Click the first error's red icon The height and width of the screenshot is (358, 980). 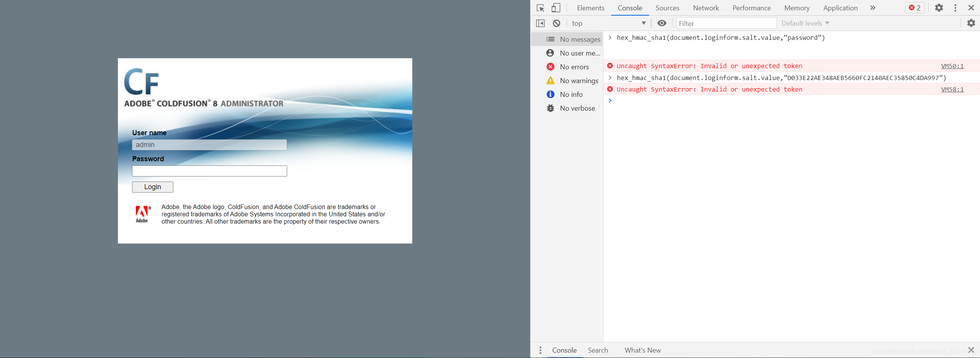pyautogui.click(x=610, y=66)
